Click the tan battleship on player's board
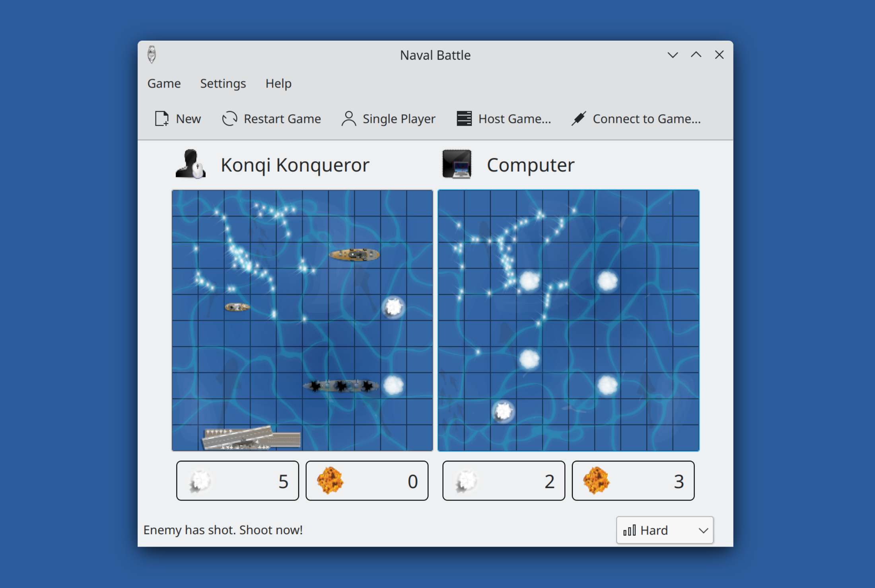 354,255
